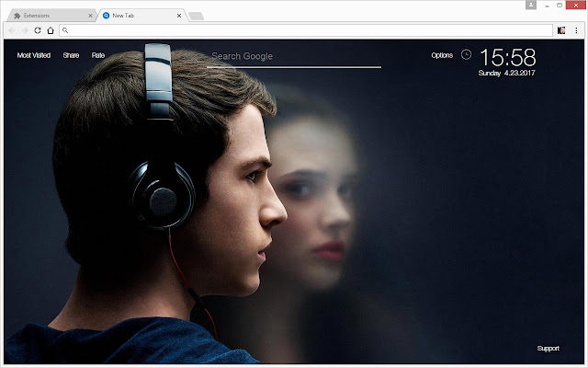Click the Chrome profile user icon
This screenshot has width=588, height=368.
click(531, 5)
